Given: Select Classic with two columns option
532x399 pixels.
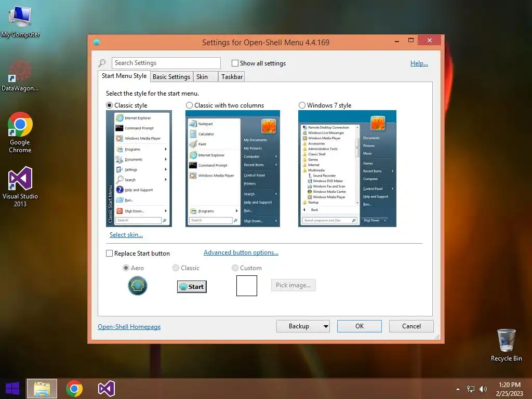Looking at the screenshot, I should (189, 105).
